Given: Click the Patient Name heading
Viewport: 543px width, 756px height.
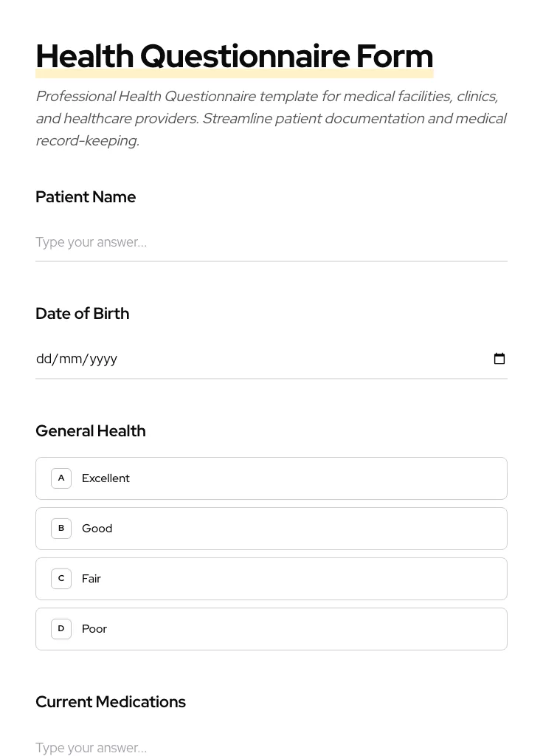Looking at the screenshot, I should click(86, 196).
